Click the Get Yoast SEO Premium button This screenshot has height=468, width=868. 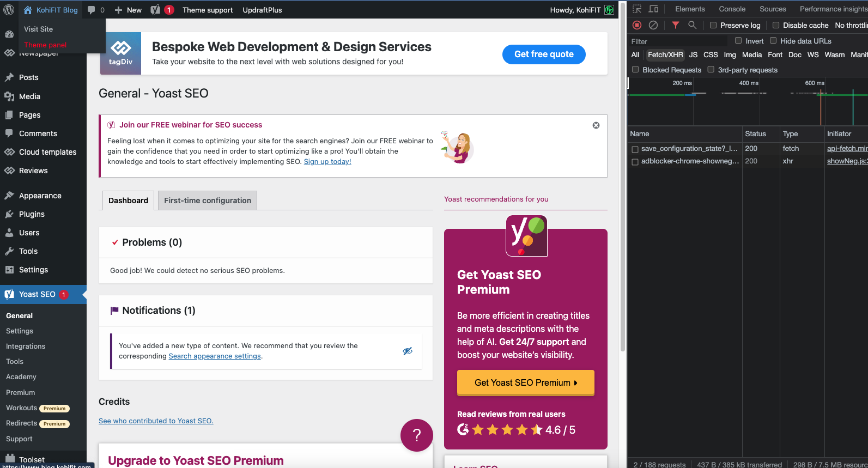pyautogui.click(x=526, y=382)
